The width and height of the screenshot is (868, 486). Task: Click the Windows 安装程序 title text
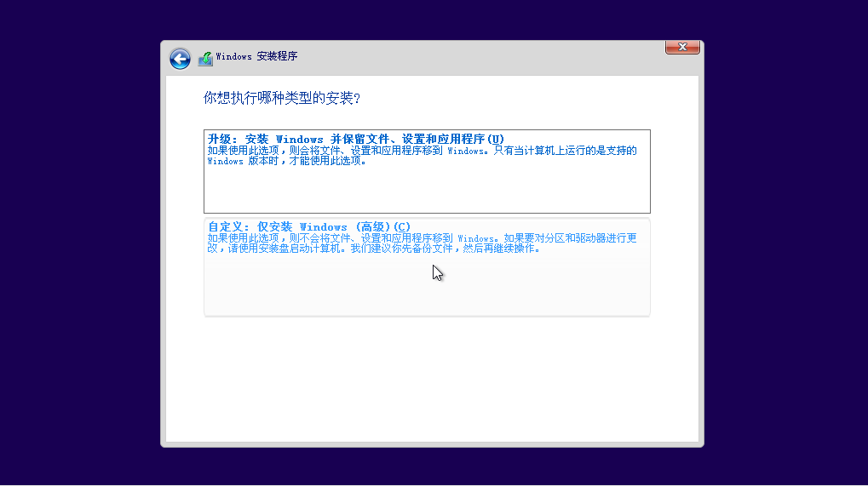coord(257,56)
